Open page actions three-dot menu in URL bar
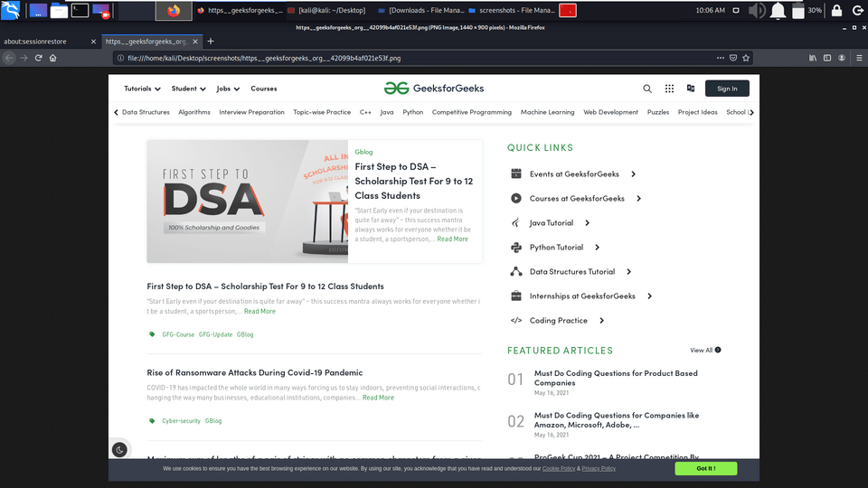Screen dimensions: 868x488 coord(721,58)
